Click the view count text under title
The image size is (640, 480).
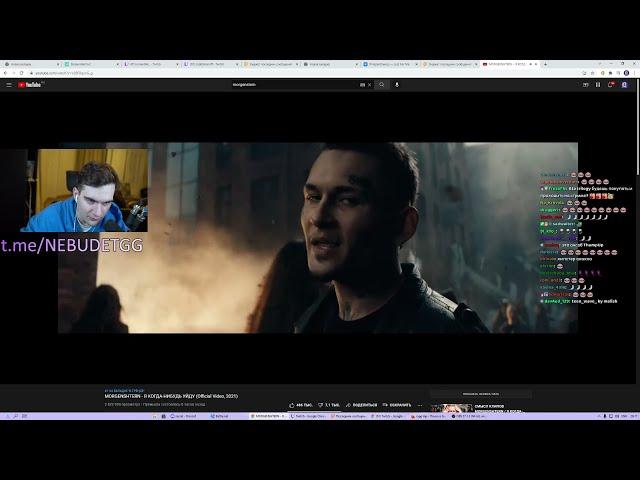pyautogui.click(x=120, y=404)
